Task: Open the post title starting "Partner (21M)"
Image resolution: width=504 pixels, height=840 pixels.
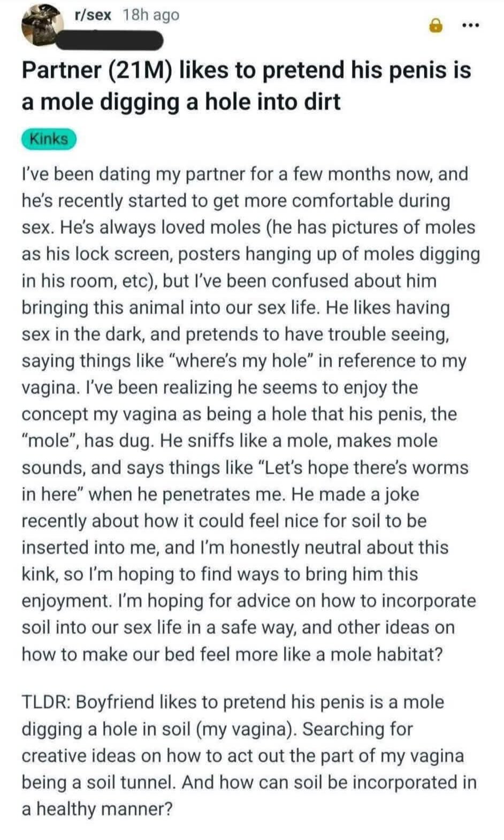Action: (x=246, y=71)
